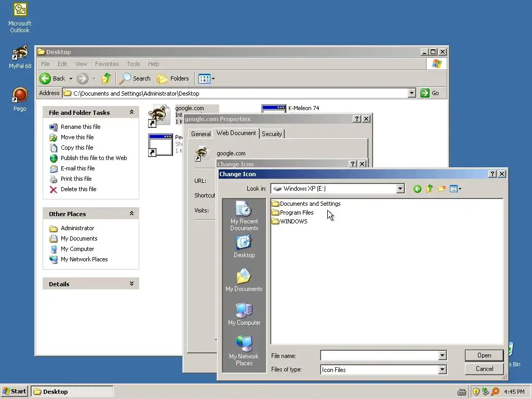Select My Network Places in places bar
Viewport: 532px width, 399px height.
point(244,351)
